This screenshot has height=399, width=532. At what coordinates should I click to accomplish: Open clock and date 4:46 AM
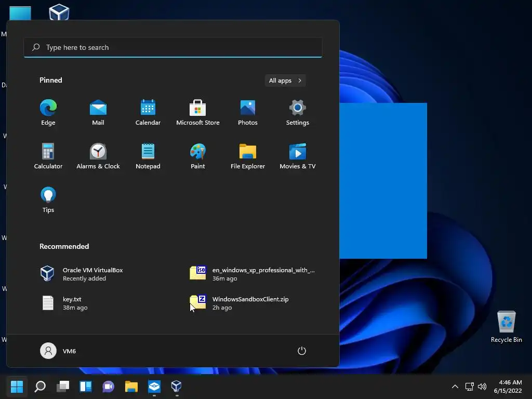pos(508,387)
